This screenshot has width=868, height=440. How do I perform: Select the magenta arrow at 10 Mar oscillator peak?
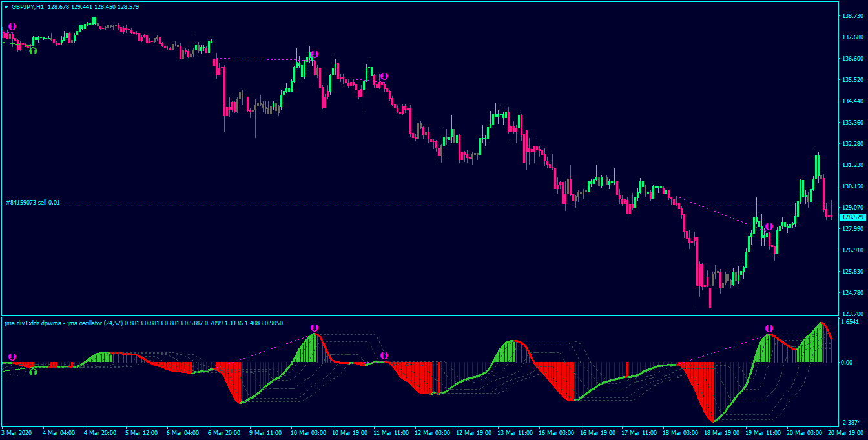coord(315,328)
